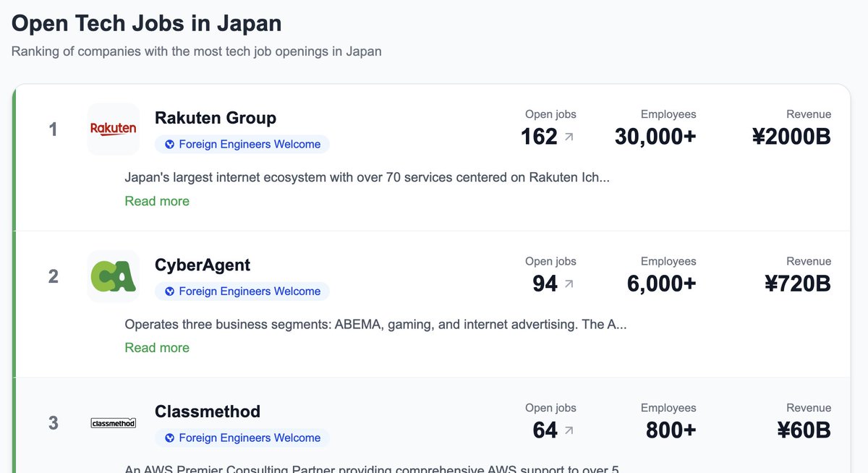Viewport: 868px width, 473px height.
Task: Click CyberAgent's ¥720B revenue value
Action: [x=798, y=284]
